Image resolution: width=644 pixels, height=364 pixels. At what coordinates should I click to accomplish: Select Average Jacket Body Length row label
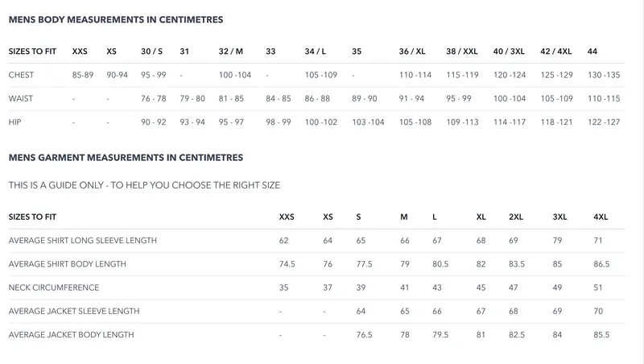pos(71,334)
